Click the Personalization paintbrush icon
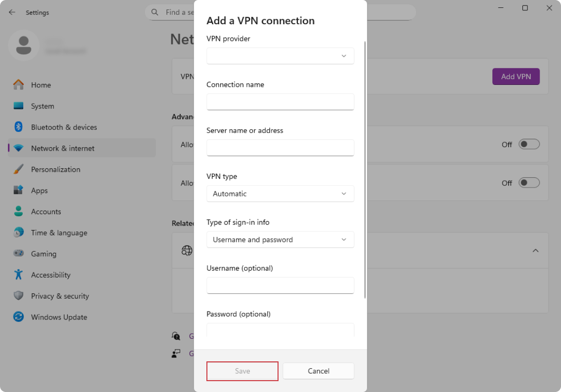Viewport: 561px width, 392px height. [18, 169]
